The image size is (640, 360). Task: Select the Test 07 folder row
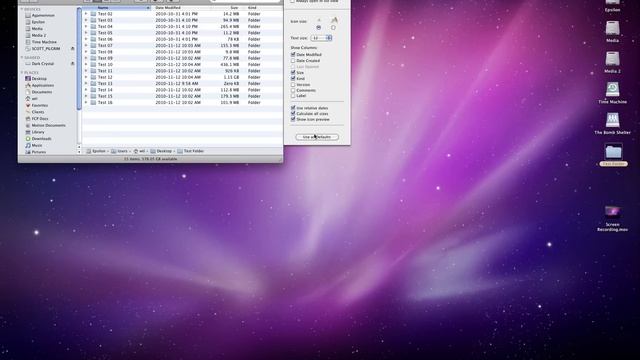(182, 45)
